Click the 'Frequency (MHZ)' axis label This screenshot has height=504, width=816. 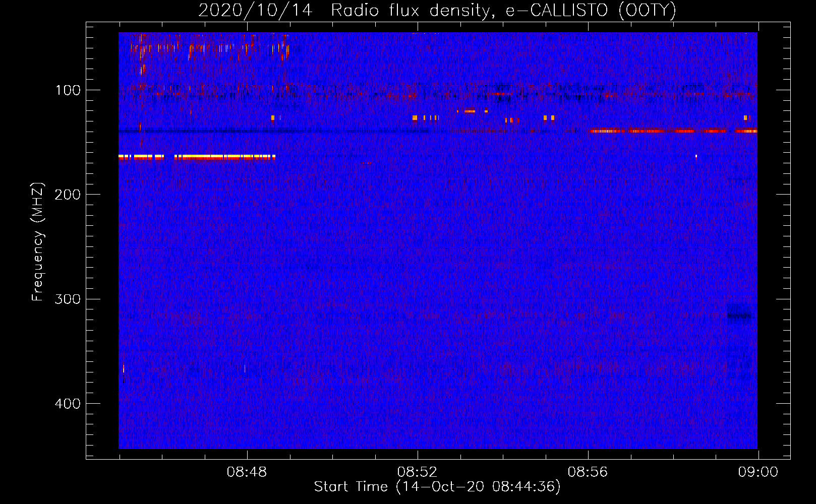pos(38,242)
